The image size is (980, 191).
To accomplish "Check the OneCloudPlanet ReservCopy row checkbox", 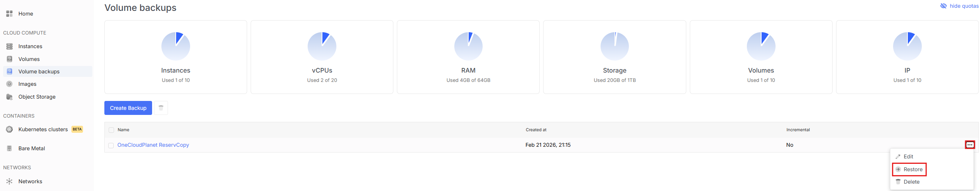I will 111,145.
